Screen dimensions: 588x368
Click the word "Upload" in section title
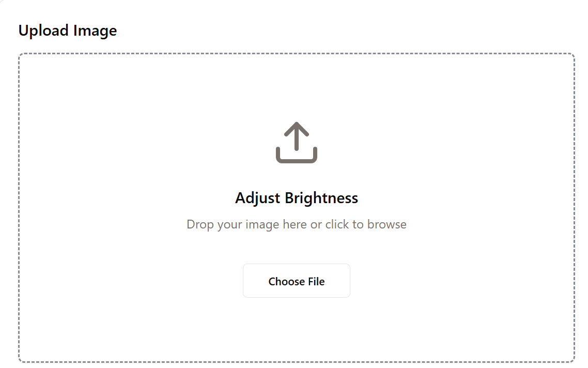(44, 30)
